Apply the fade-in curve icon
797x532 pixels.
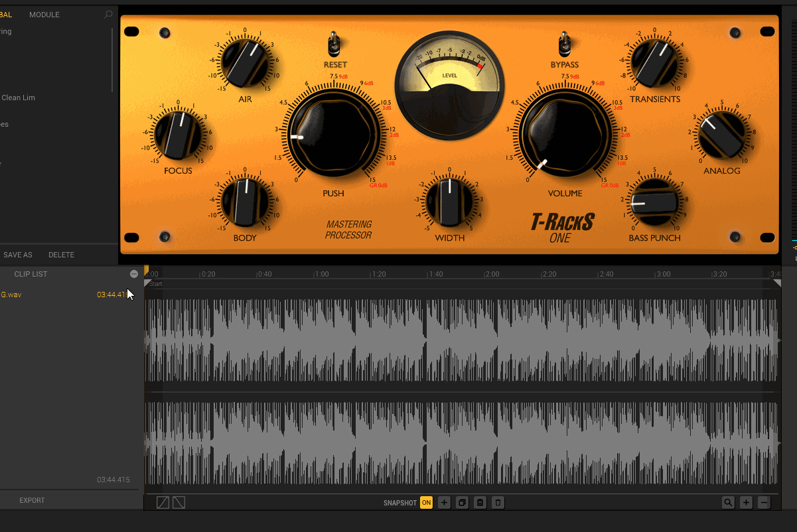(163, 503)
